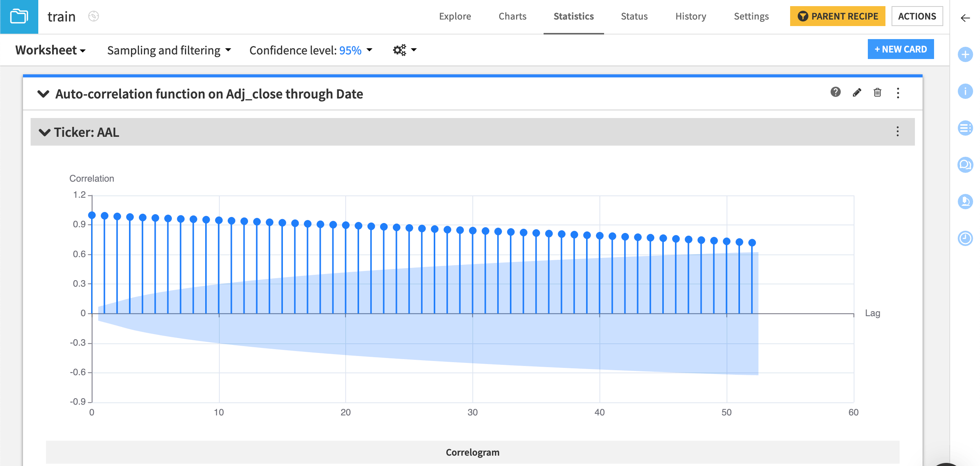Delete the auto-correlation card via trash icon
This screenshot has height=466, width=980.
878,93
